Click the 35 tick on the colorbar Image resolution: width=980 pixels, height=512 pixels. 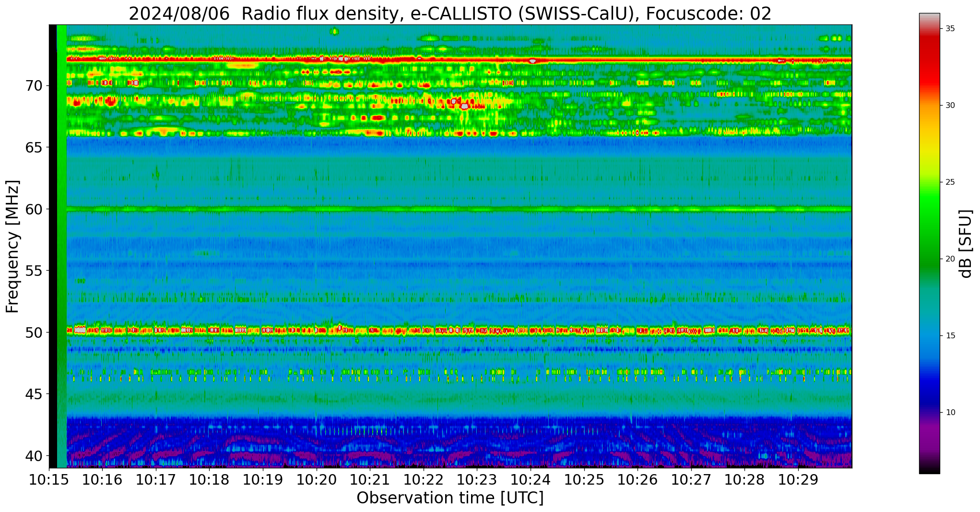coord(950,29)
